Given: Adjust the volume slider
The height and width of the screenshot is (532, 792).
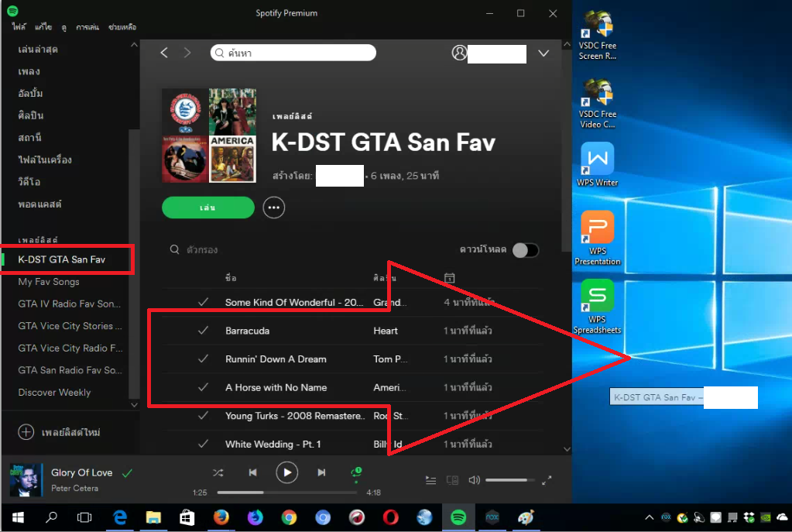Looking at the screenshot, I should [x=509, y=480].
